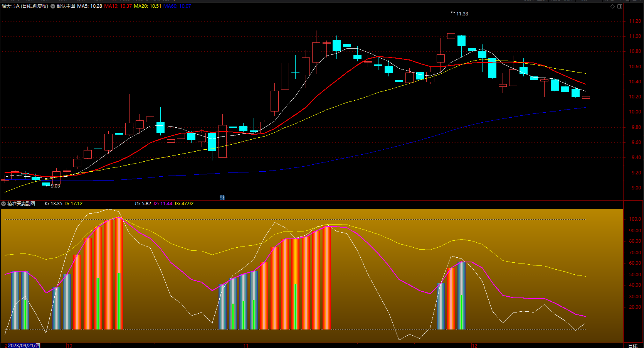
Task: Click the J1: 5.82 readout
Action: tap(143, 204)
